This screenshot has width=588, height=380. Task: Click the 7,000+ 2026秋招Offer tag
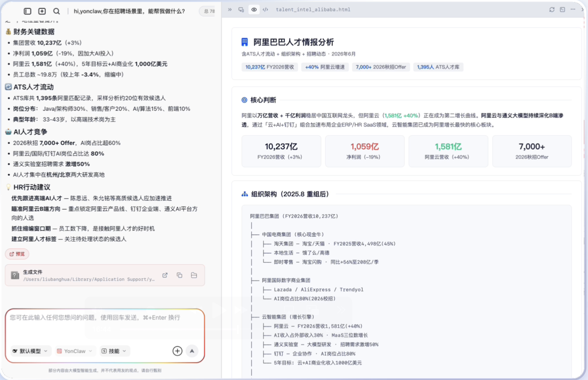pyautogui.click(x=381, y=67)
